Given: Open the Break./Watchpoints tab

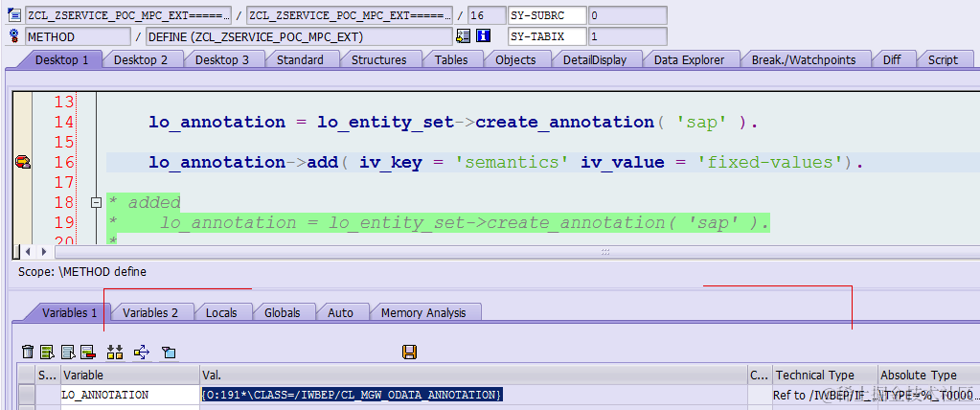Looking at the screenshot, I should 803,60.
